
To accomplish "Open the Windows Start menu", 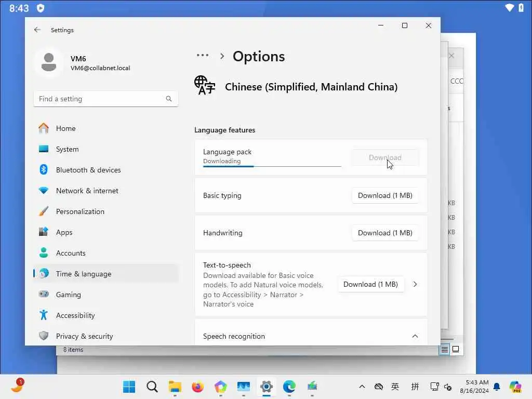I will (129, 387).
